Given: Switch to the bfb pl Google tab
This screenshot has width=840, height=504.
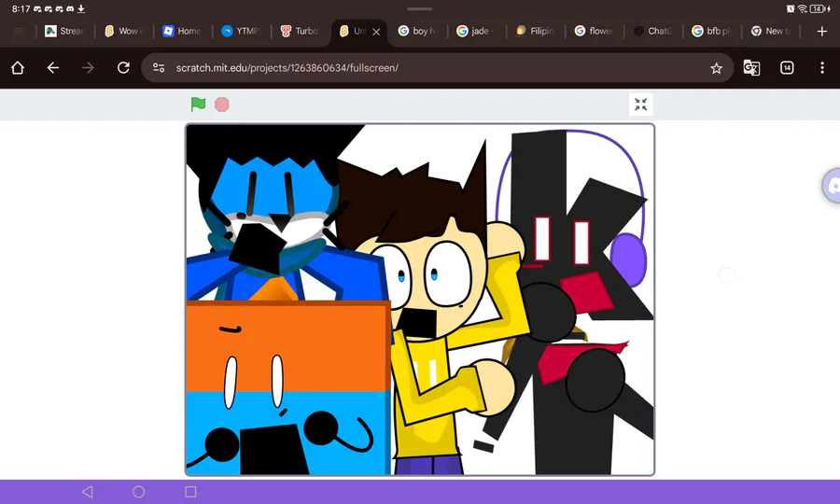Looking at the screenshot, I should coord(711,31).
